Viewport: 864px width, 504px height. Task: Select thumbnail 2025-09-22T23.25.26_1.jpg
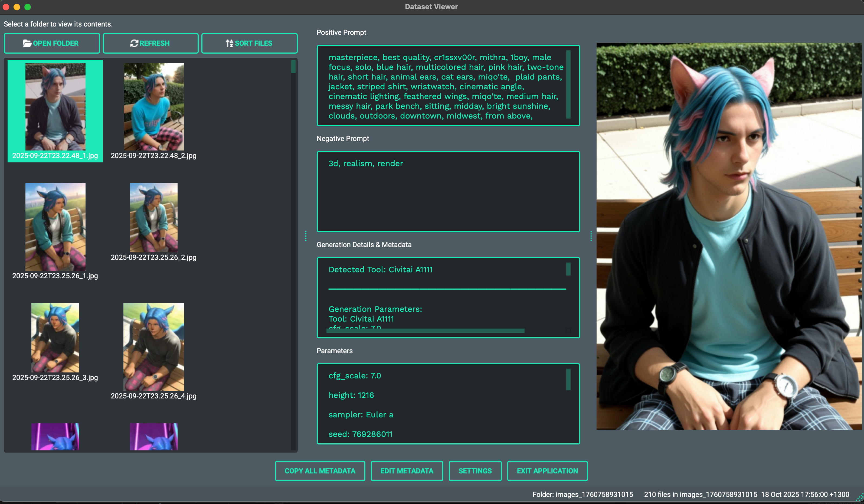point(55,227)
